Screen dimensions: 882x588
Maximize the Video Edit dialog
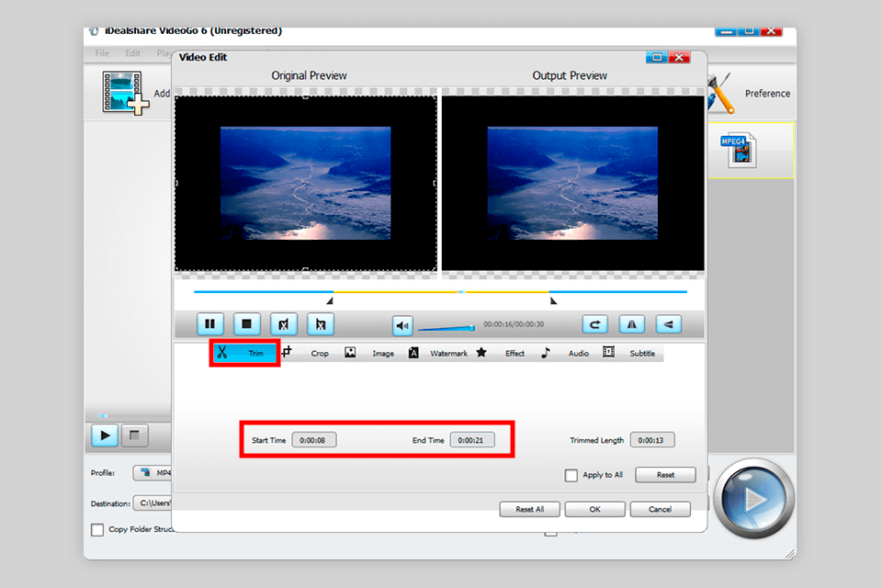tap(656, 57)
